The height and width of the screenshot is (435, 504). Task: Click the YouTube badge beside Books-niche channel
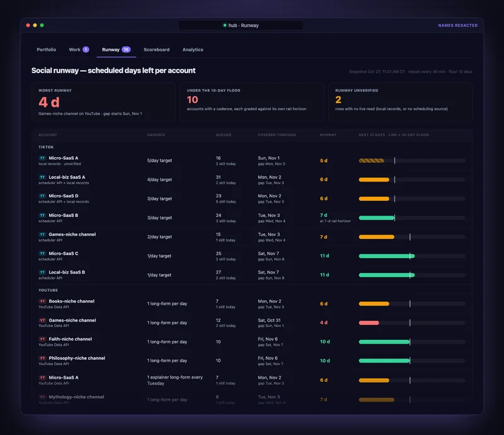[x=42, y=301]
